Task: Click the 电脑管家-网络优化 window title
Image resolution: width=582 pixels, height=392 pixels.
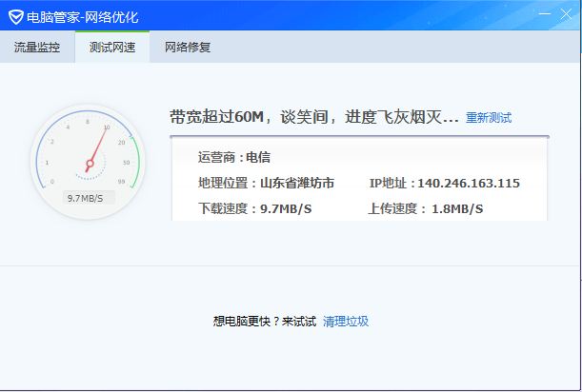Action: (83, 17)
